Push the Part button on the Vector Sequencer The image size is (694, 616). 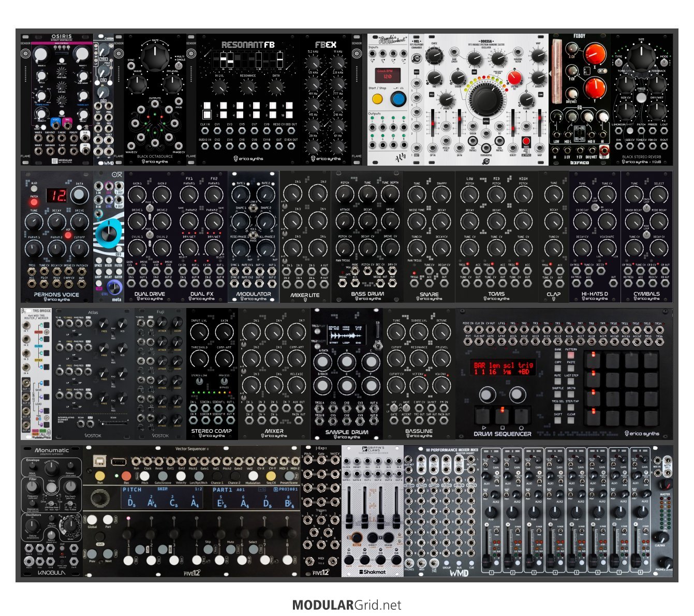click(x=108, y=519)
